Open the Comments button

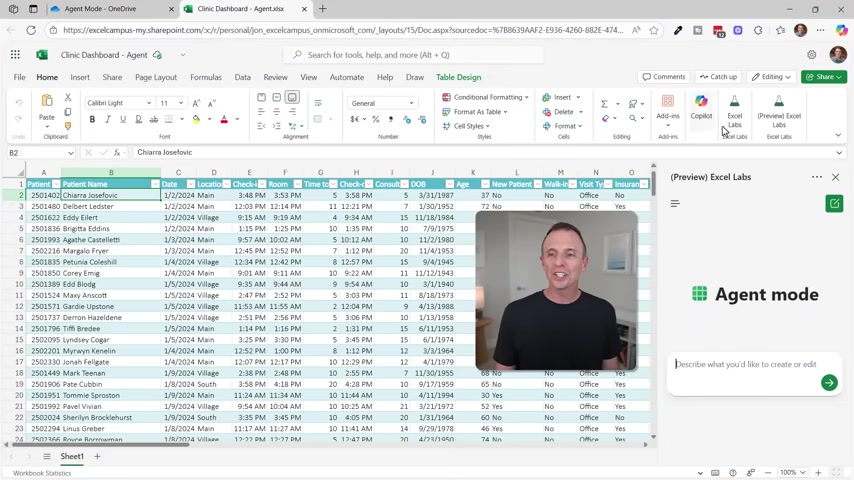tap(664, 77)
